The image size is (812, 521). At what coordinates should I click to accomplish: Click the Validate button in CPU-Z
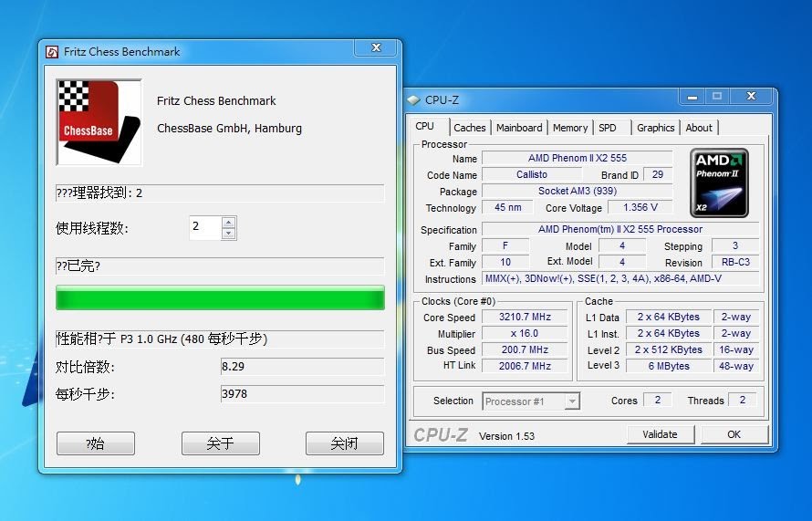pos(661,434)
